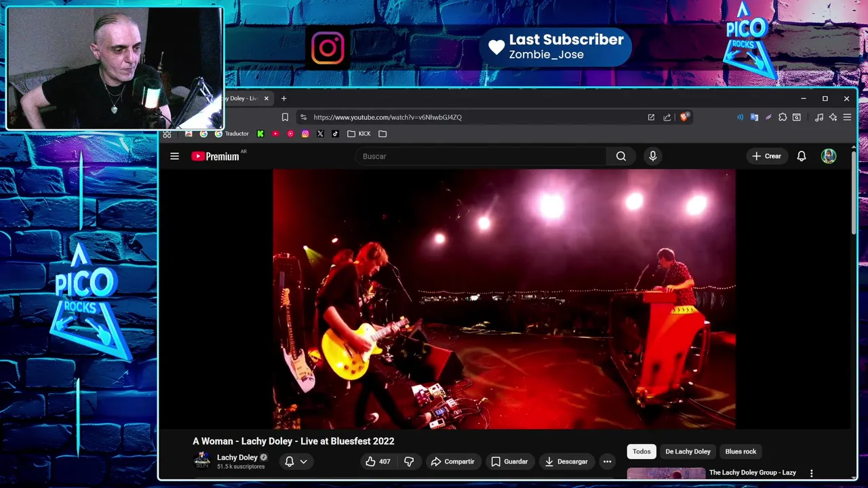The width and height of the screenshot is (868, 488).
Task: Open the TikTok bookmark icon
Action: pyautogui.click(x=335, y=134)
